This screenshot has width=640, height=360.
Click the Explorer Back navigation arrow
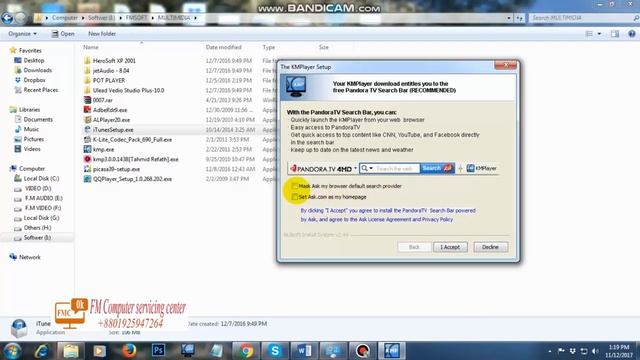click(7, 18)
